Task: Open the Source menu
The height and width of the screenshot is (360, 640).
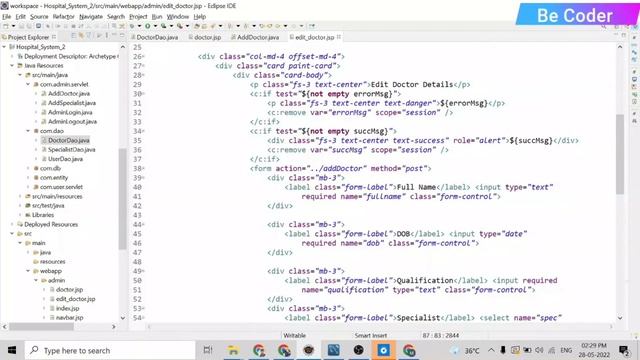Action: (39, 17)
